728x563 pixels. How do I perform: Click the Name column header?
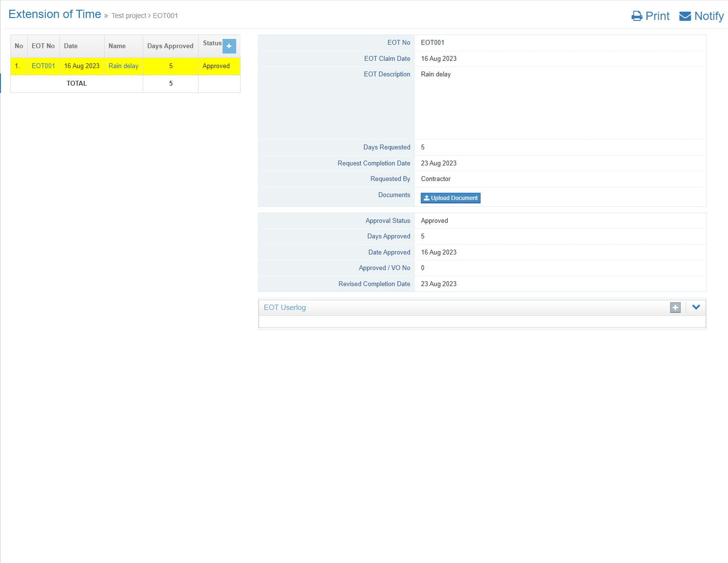click(117, 46)
